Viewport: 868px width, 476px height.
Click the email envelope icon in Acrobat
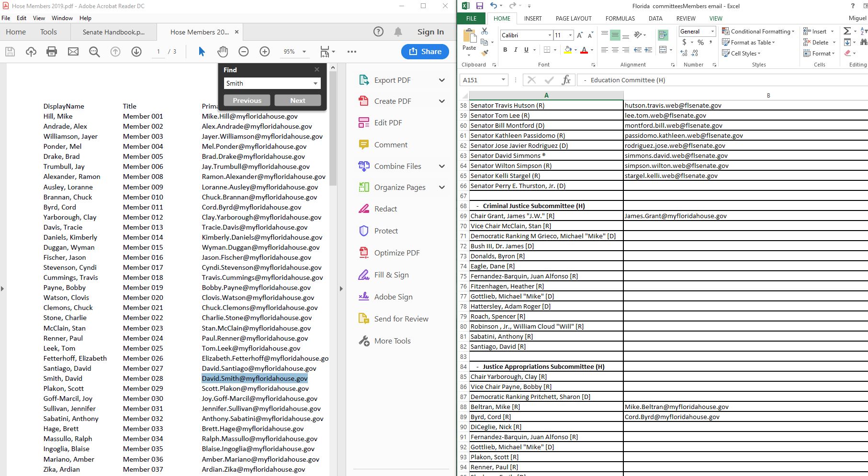(73, 52)
